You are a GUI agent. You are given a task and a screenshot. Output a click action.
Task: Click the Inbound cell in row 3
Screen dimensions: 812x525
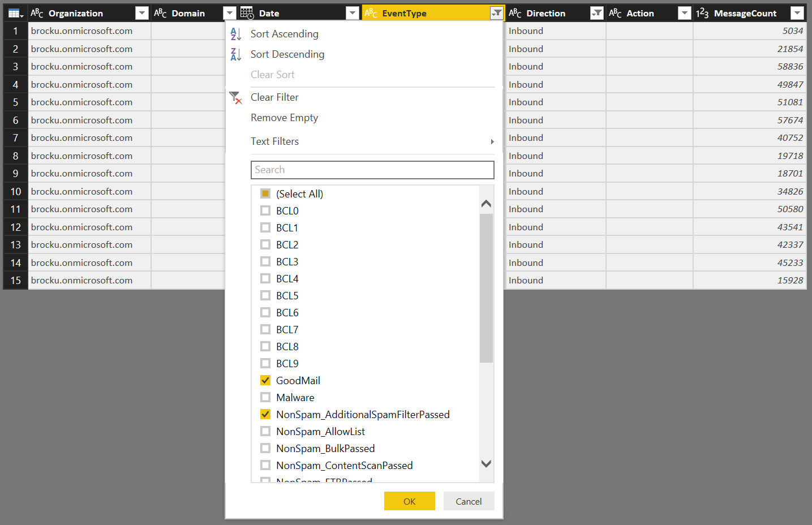556,67
